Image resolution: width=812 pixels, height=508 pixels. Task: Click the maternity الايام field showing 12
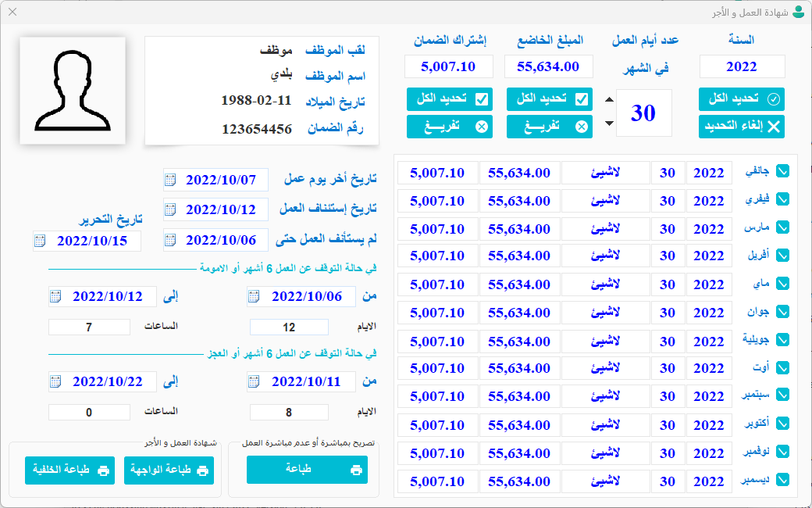(289, 327)
